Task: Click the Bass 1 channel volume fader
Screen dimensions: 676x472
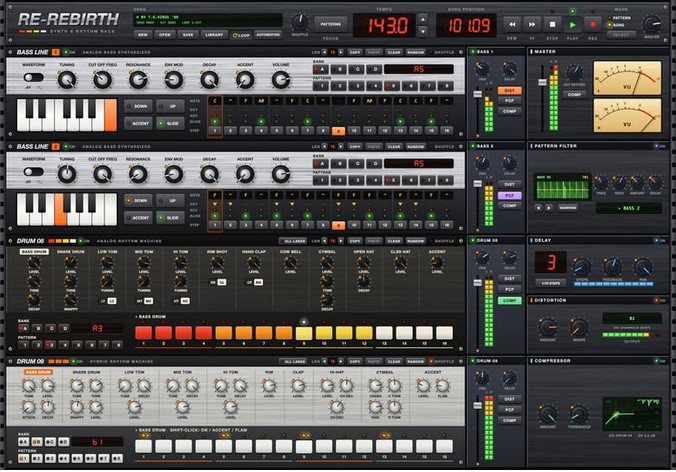Action: [x=478, y=94]
